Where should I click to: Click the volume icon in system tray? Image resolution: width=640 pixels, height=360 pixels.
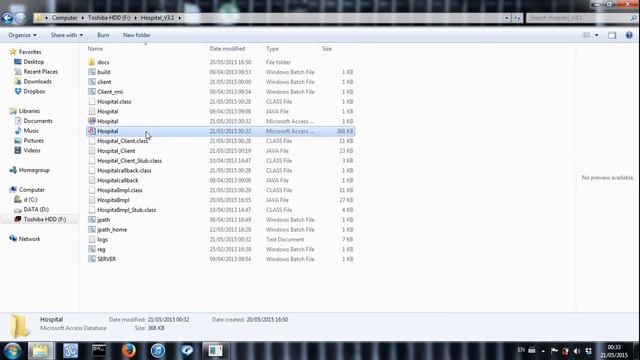click(577, 351)
